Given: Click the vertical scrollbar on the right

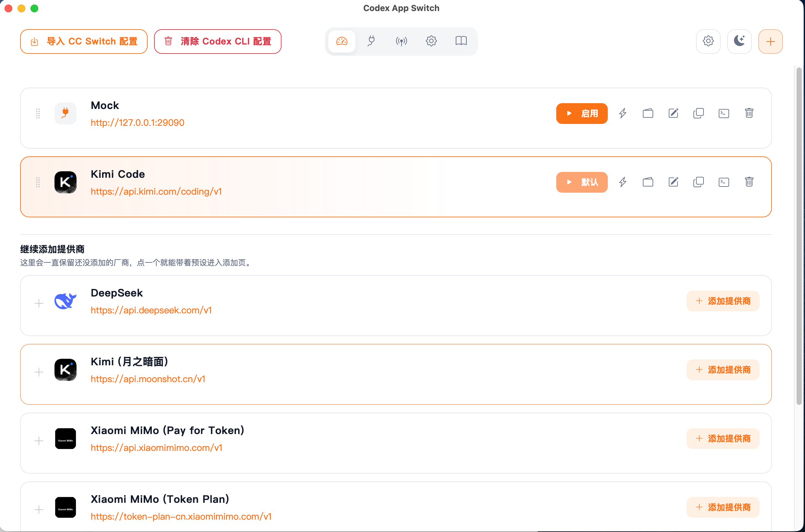Looking at the screenshot, I should pyautogui.click(x=799, y=236).
